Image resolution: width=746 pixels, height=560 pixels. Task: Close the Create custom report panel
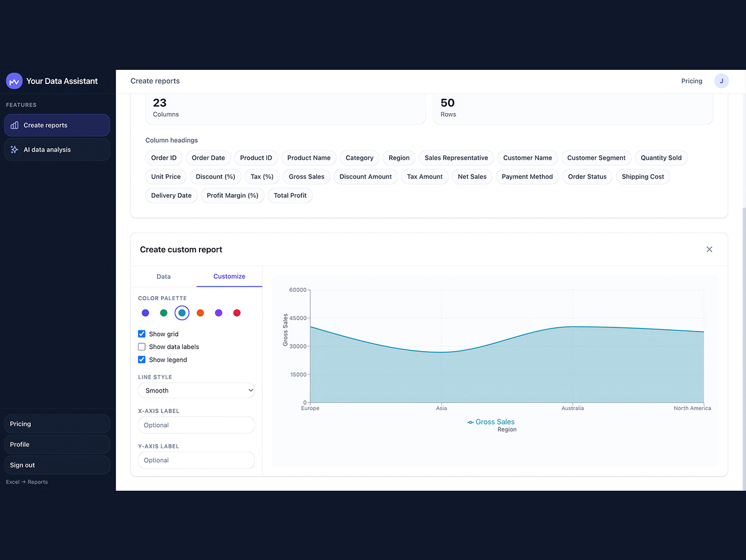pyautogui.click(x=709, y=249)
